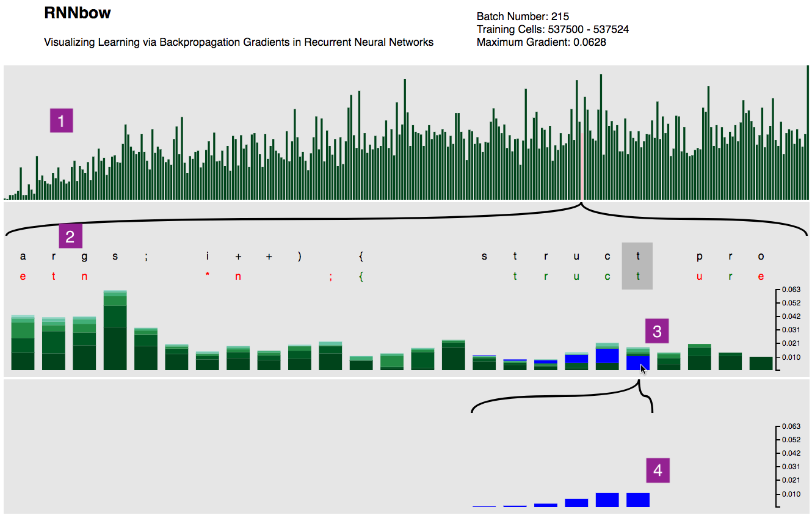812x518 pixels.
Task: Click the 0.010 tick on bottom chart axis
Action: tap(792, 494)
